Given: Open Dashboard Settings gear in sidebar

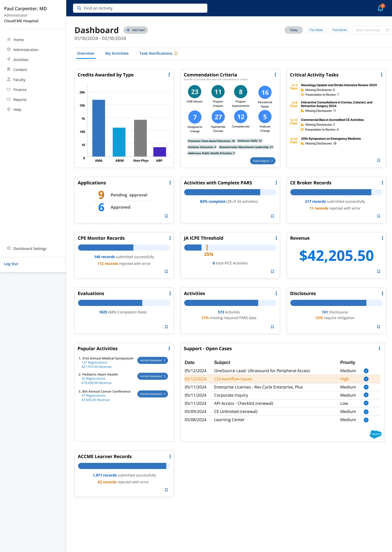Looking at the screenshot, I should 9,248.
